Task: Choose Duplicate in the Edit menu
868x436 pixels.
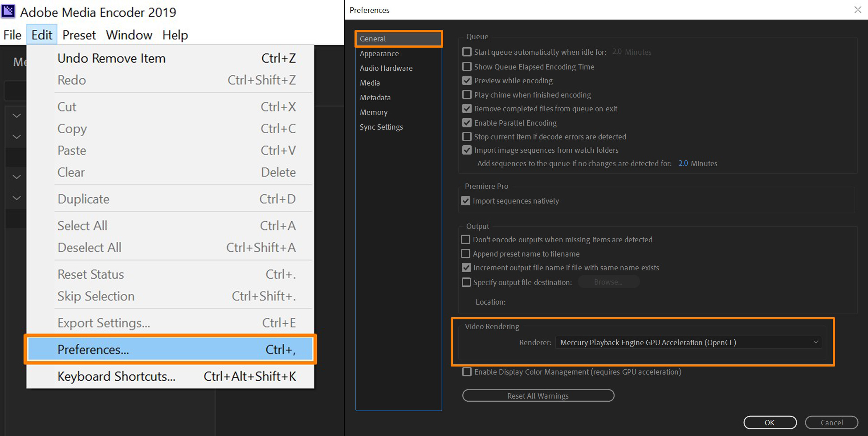Action: pyautogui.click(x=170, y=199)
